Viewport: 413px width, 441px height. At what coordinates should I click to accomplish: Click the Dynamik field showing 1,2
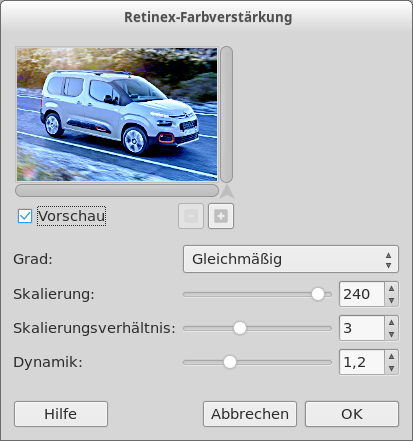pyautogui.click(x=362, y=362)
